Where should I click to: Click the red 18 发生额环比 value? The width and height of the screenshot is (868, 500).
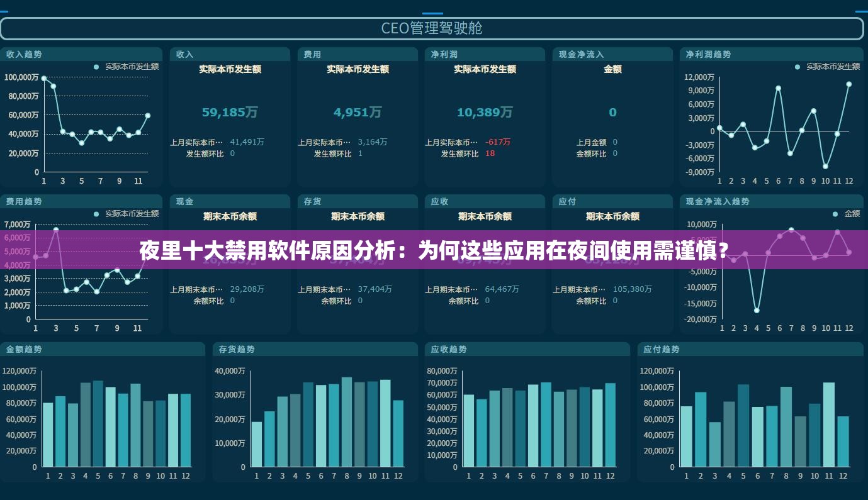coord(490,153)
